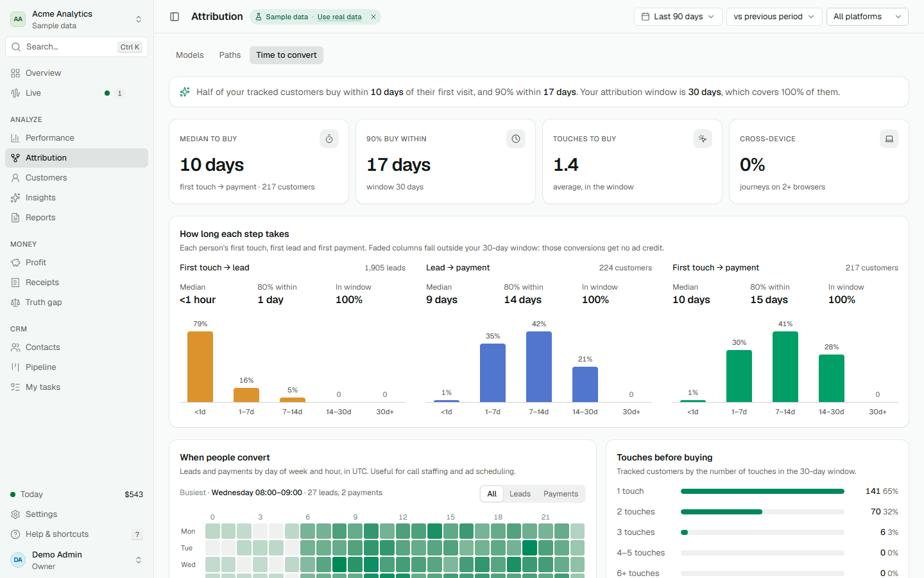Screen dimensions: 924x578
Task: Click the '217 customers' chart count
Action: (872, 268)
